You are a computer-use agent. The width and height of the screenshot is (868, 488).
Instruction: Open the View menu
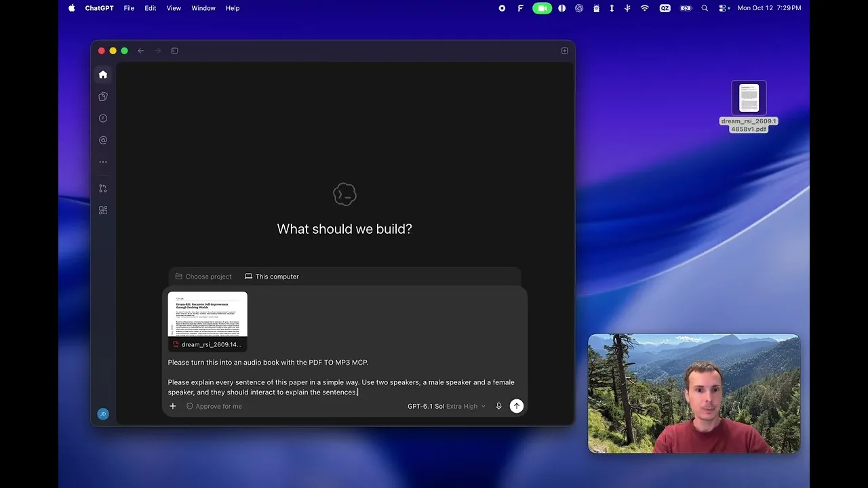(x=174, y=8)
